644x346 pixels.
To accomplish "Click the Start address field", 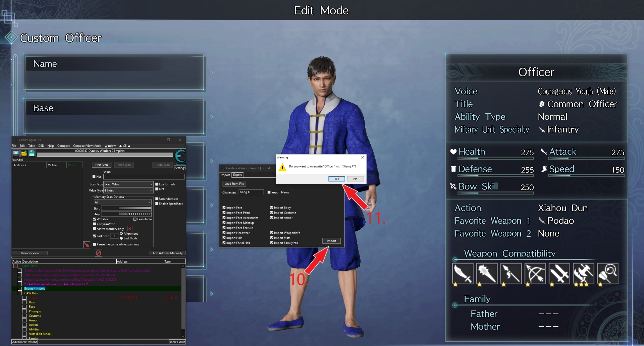I will coord(126,209).
